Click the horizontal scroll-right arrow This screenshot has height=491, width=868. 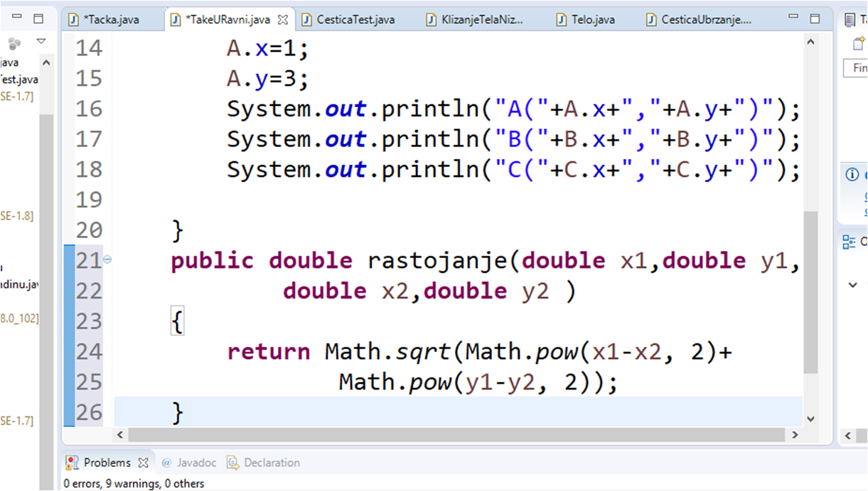click(x=795, y=434)
